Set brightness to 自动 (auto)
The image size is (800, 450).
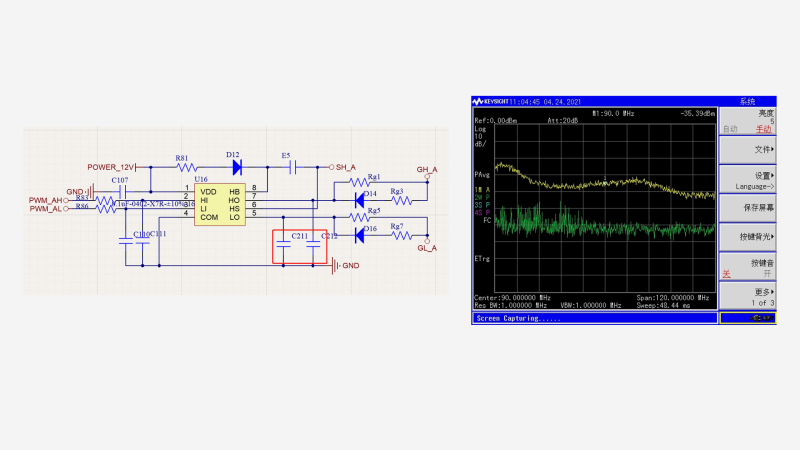tap(730, 129)
